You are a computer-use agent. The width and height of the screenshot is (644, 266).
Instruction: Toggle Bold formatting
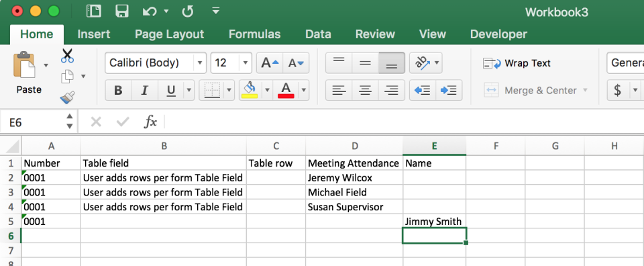click(x=118, y=90)
